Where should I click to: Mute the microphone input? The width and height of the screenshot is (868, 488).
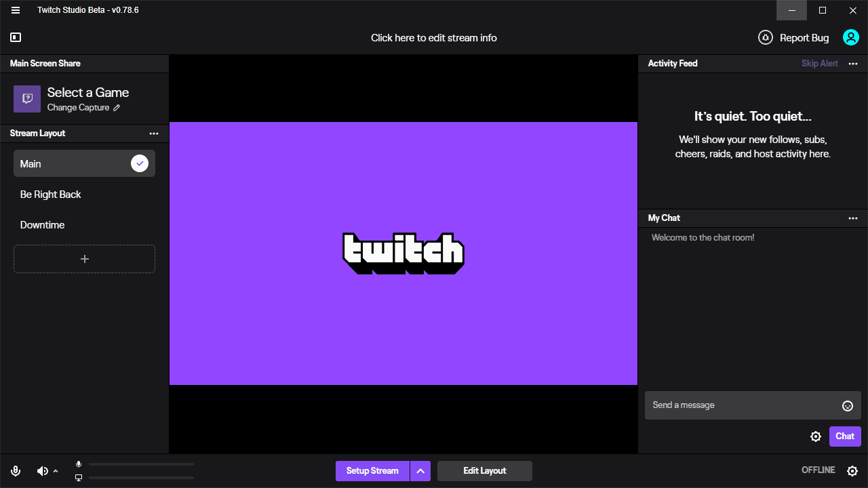coord(15,470)
